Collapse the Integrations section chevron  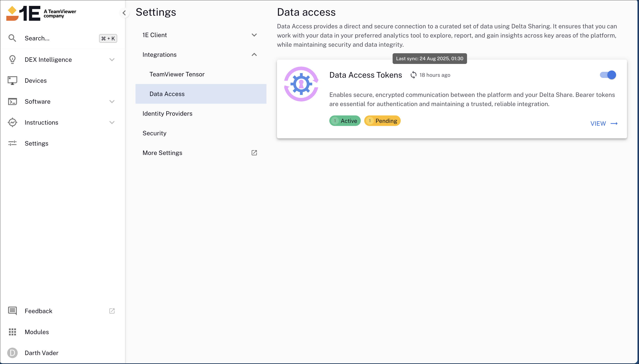point(254,55)
